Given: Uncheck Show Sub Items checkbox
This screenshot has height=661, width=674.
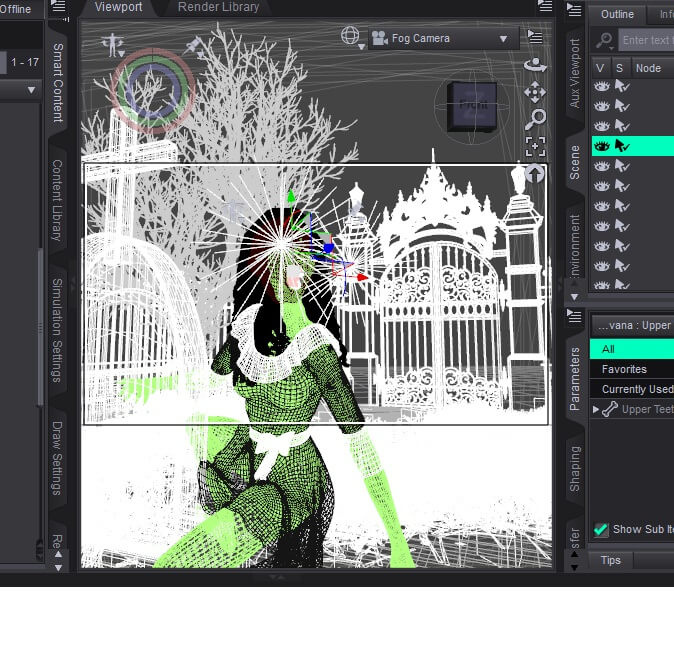Looking at the screenshot, I should 600,529.
